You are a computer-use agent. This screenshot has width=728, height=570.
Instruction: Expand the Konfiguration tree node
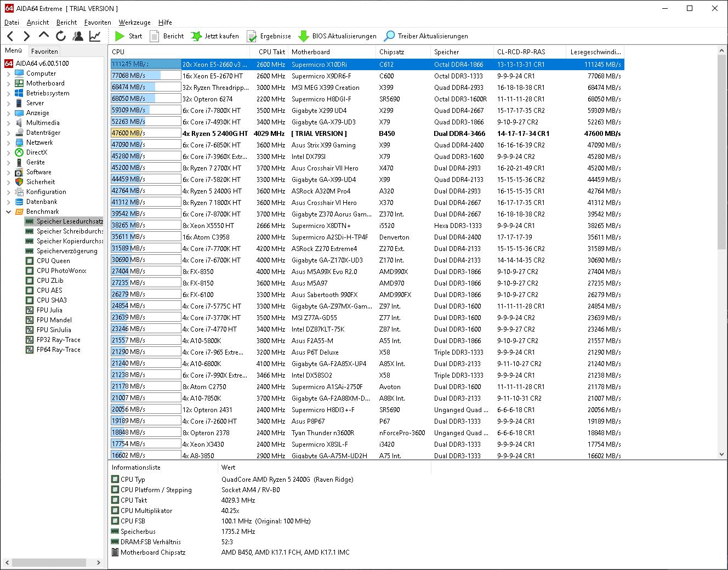9,192
